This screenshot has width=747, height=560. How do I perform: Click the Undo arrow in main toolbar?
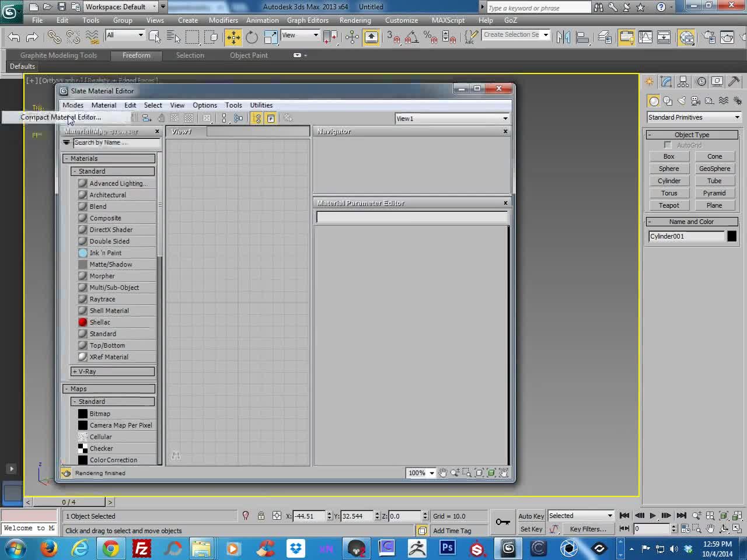click(14, 37)
